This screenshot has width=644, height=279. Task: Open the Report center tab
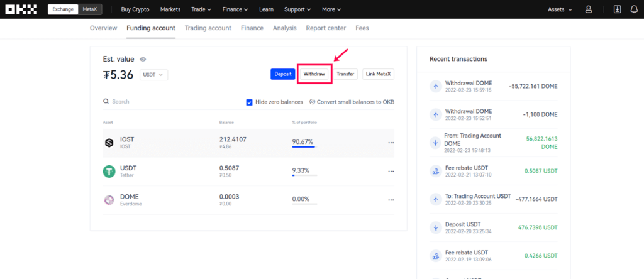pos(326,28)
